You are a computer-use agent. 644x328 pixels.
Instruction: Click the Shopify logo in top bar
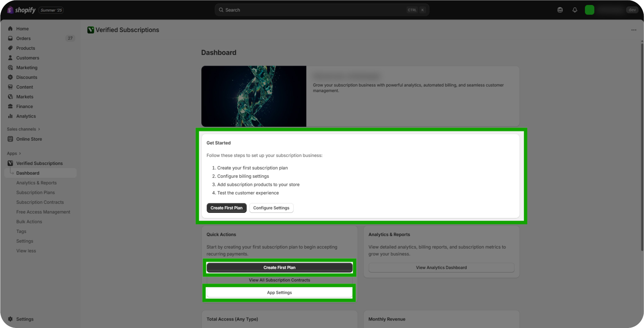click(21, 10)
